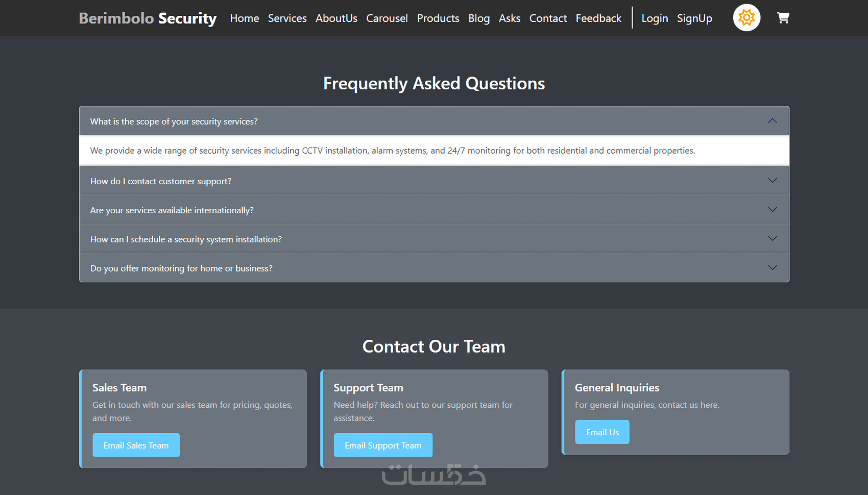Screen dimensions: 868x495
Task: Open the SignUp link
Action: [694, 18]
